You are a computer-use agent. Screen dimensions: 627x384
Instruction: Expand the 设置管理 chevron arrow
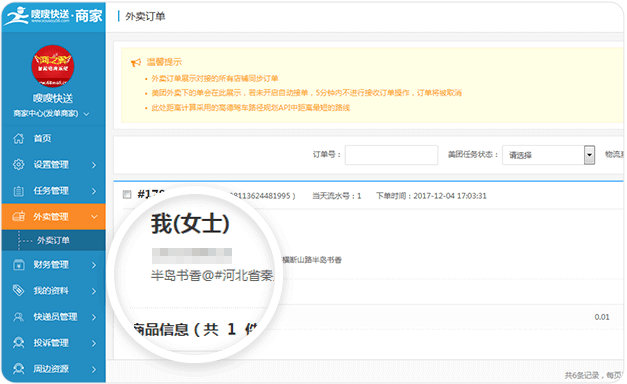pyautogui.click(x=94, y=165)
